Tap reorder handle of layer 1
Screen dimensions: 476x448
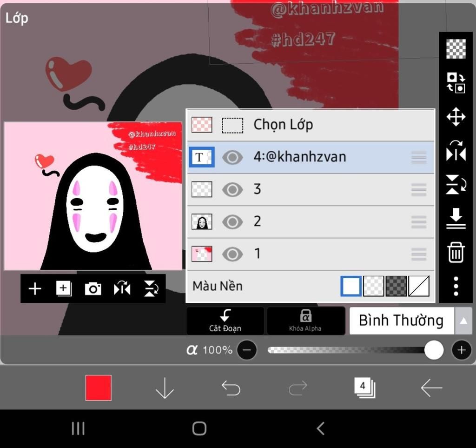pyautogui.click(x=419, y=254)
